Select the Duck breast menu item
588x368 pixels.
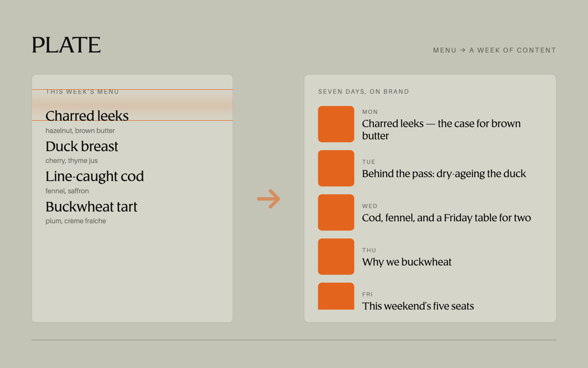click(x=82, y=146)
